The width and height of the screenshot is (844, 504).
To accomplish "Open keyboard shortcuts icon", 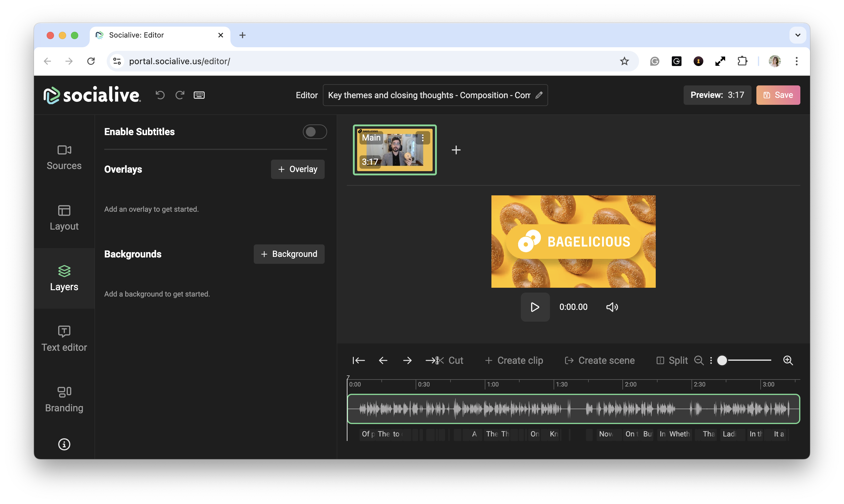I will point(199,95).
